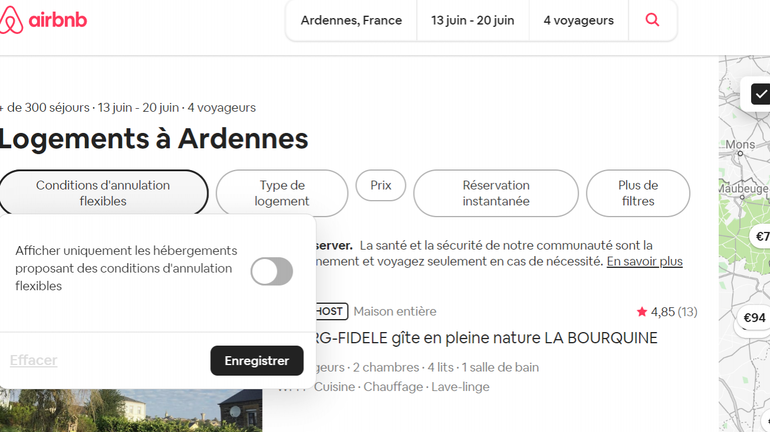Open the Conditions d'annulation flexibles filter

(103, 193)
